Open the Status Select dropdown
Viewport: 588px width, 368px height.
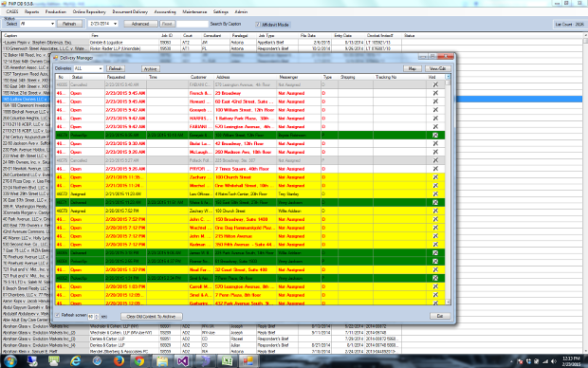pyautogui.click(x=52, y=24)
